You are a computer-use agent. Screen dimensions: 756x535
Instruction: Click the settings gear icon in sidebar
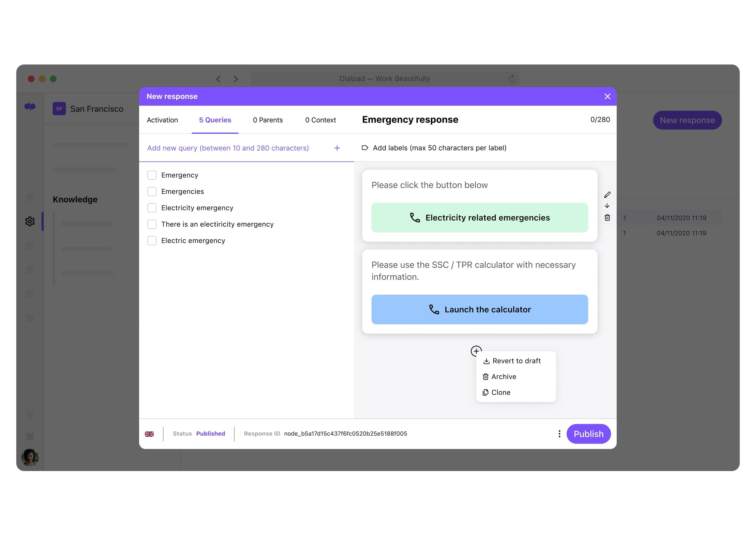[x=30, y=221]
